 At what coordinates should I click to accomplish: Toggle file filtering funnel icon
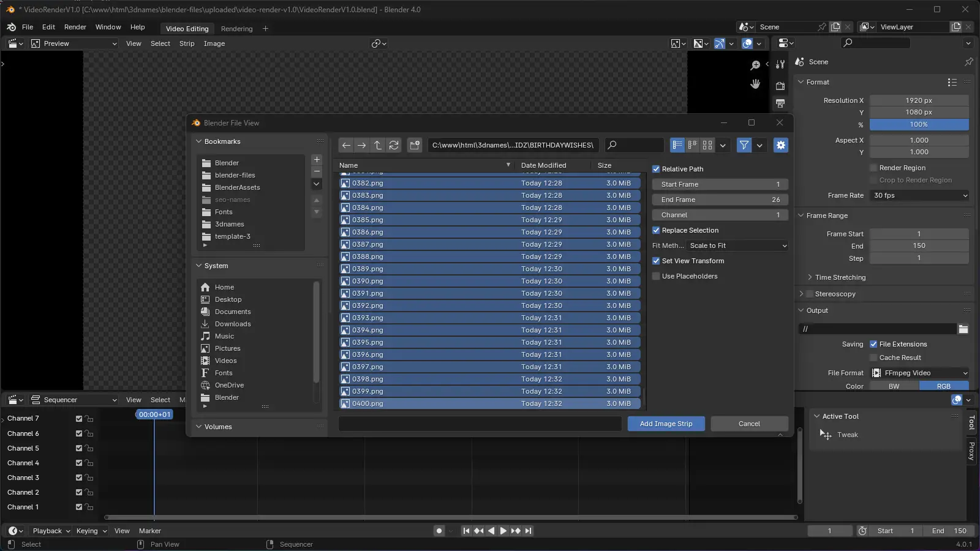[x=744, y=145]
